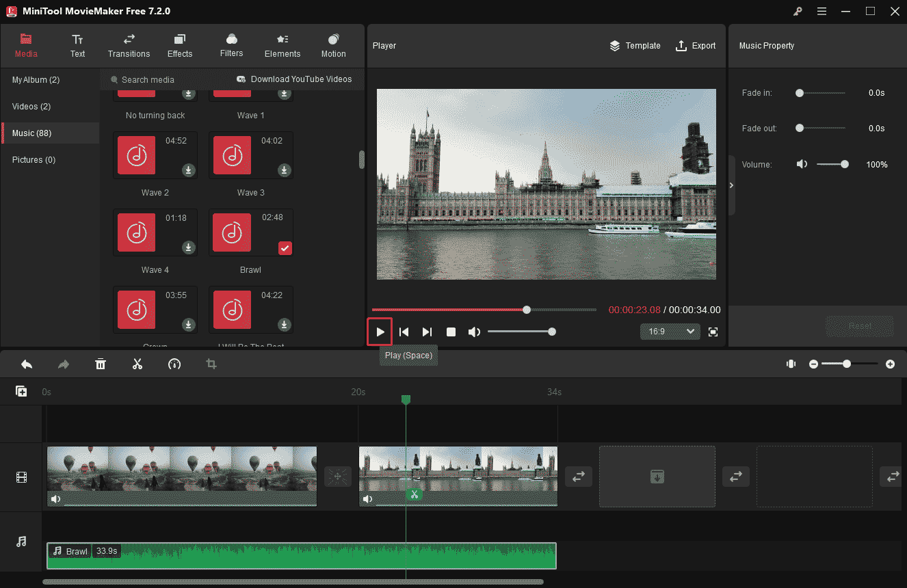The image size is (907, 588).
Task: Select the hot air balloon video clip
Action: [x=182, y=477]
